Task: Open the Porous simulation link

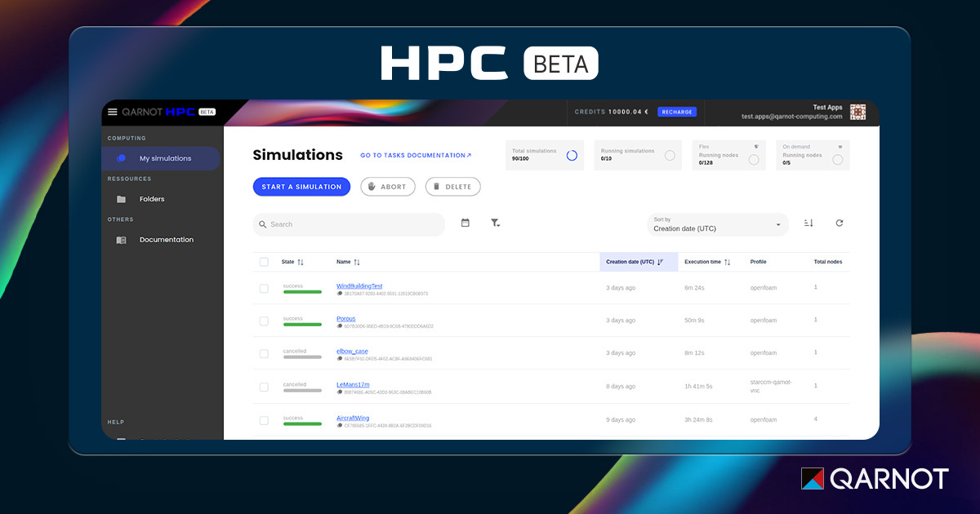Action: [346, 319]
